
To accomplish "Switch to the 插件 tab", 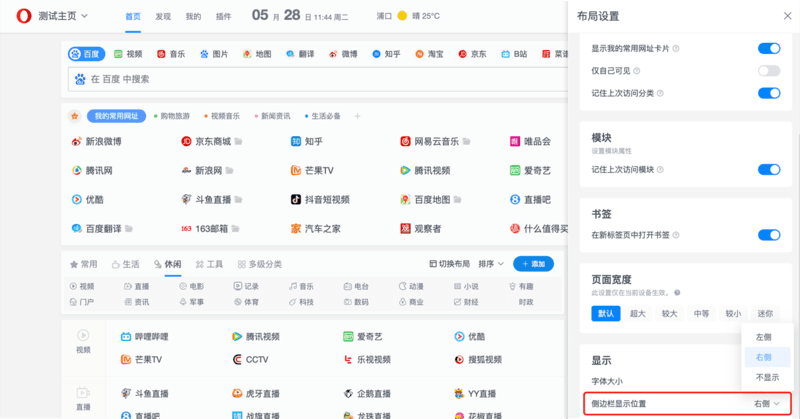I will tap(223, 17).
